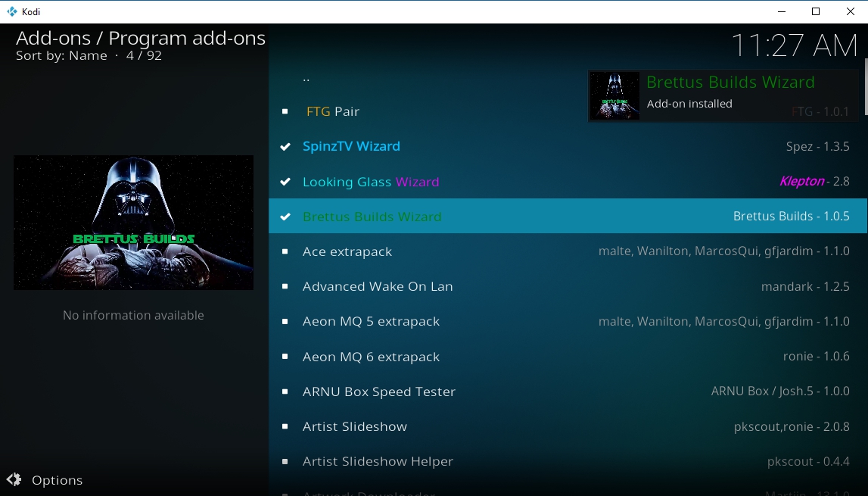The image size is (868, 496).
Task: Click the notification title Brettus Builds Wizard
Action: coord(730,82)
